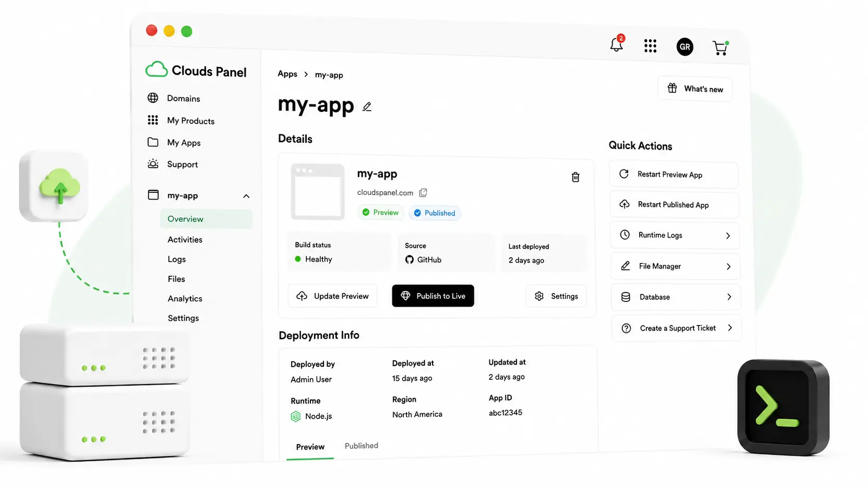Click the Update Preview button

(x=332, y=296)
